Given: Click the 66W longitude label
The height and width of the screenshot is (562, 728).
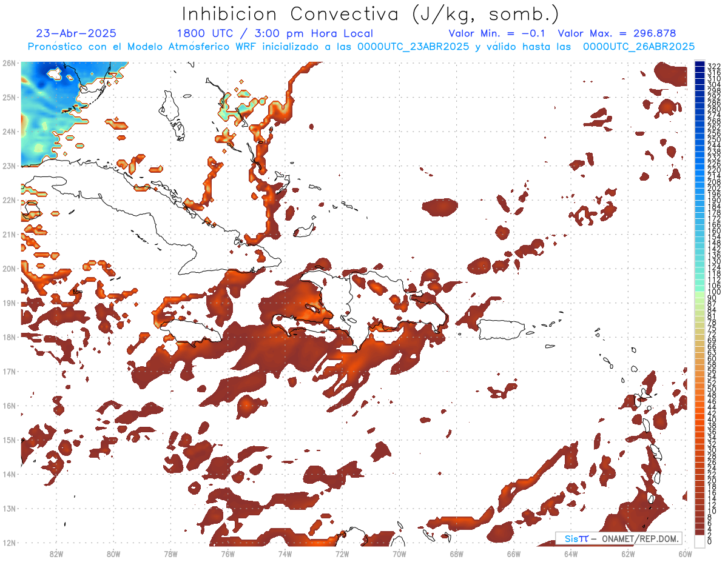Looking at the screenshot, I should [514, 553].
